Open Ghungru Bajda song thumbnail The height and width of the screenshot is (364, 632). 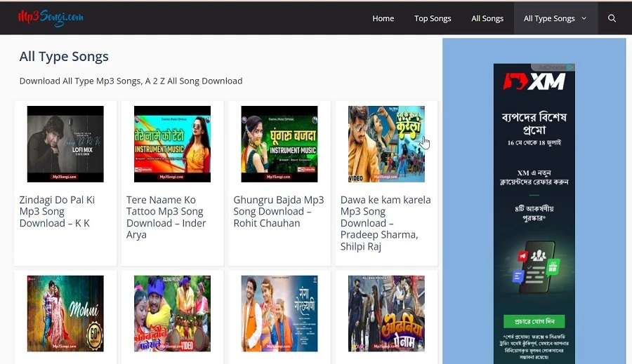pyautogui.click(x=279, y=144)
